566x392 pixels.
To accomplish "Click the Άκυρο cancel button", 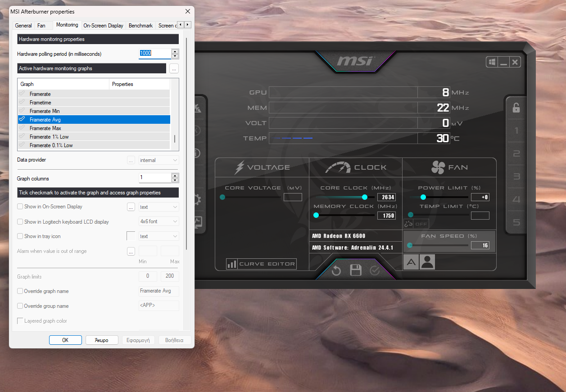I will 102,340.
